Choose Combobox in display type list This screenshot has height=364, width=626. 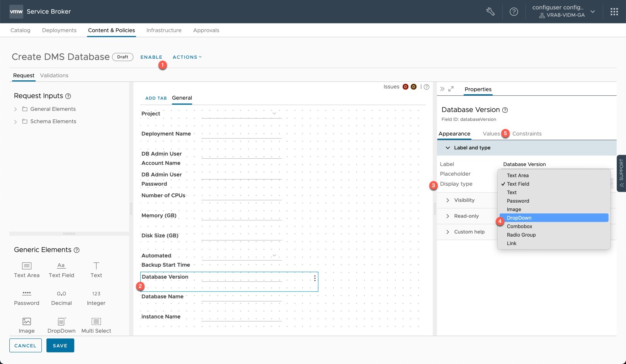coord(554,226)
